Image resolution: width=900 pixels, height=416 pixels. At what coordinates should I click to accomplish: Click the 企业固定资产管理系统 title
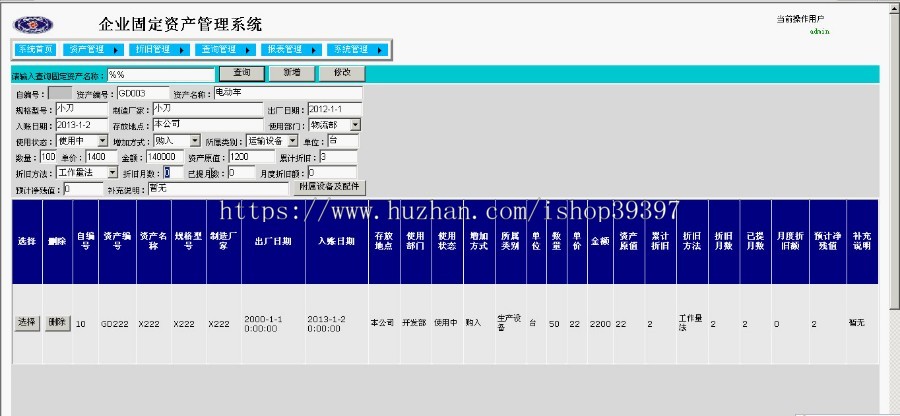(x=180, y=25)
